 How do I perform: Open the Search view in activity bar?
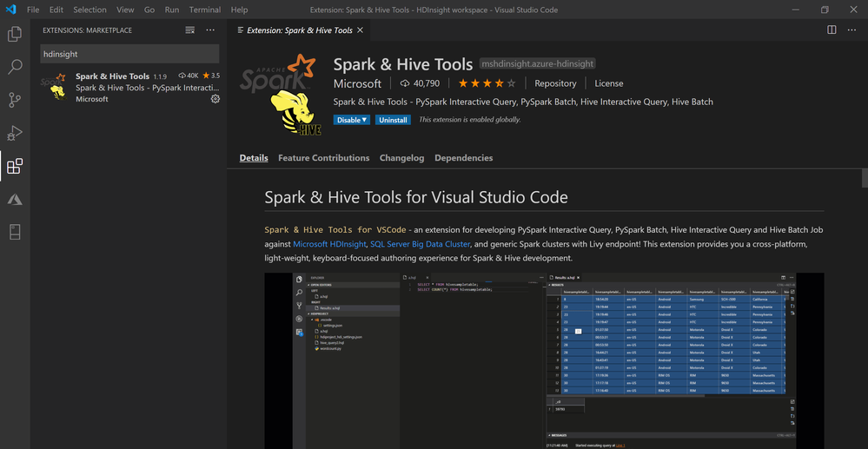(x=15, y=67)
